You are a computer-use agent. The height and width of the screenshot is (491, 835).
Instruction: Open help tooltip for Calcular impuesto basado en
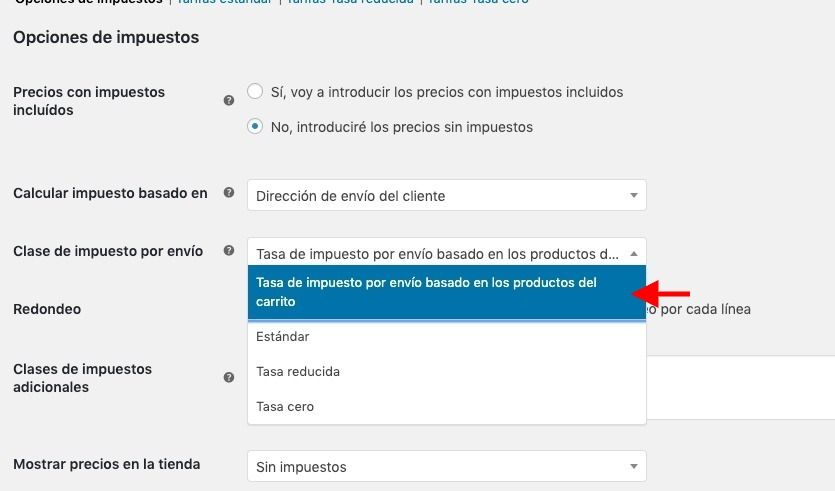(x=229, y=193)
